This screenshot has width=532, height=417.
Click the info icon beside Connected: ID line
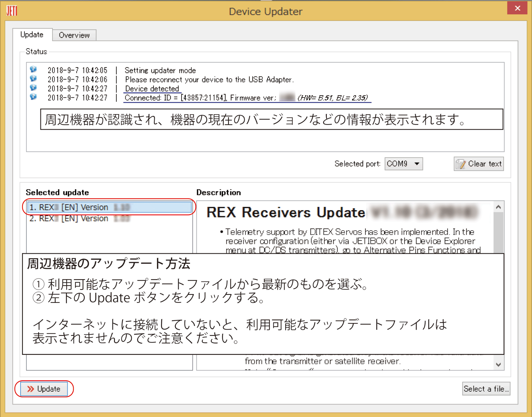click(33, 97)
